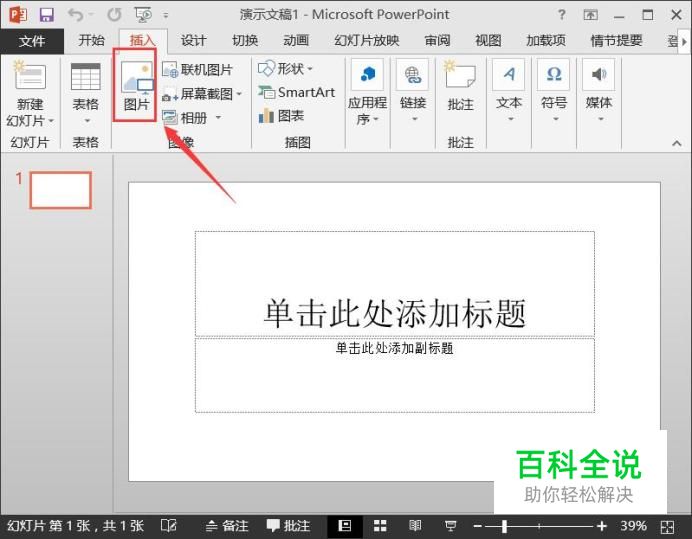
Task: Click status text 幻灯片第1张，共1张
Action: point(75,526)
